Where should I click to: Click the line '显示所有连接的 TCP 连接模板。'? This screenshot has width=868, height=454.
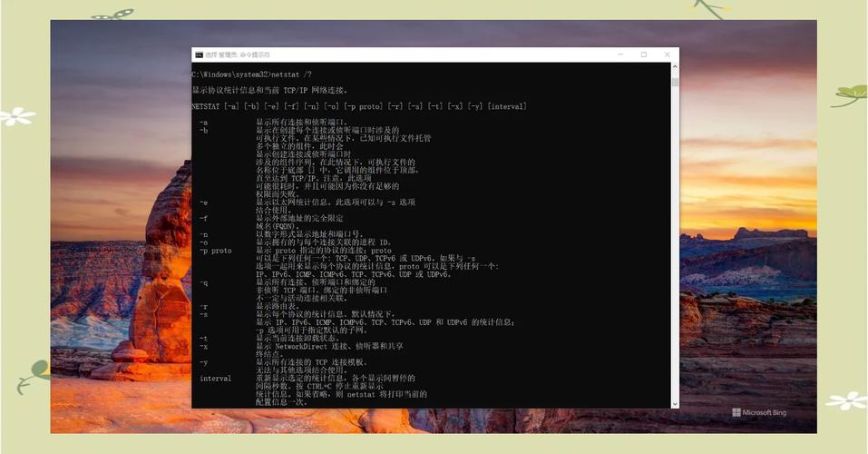click(x=312, y=362)
